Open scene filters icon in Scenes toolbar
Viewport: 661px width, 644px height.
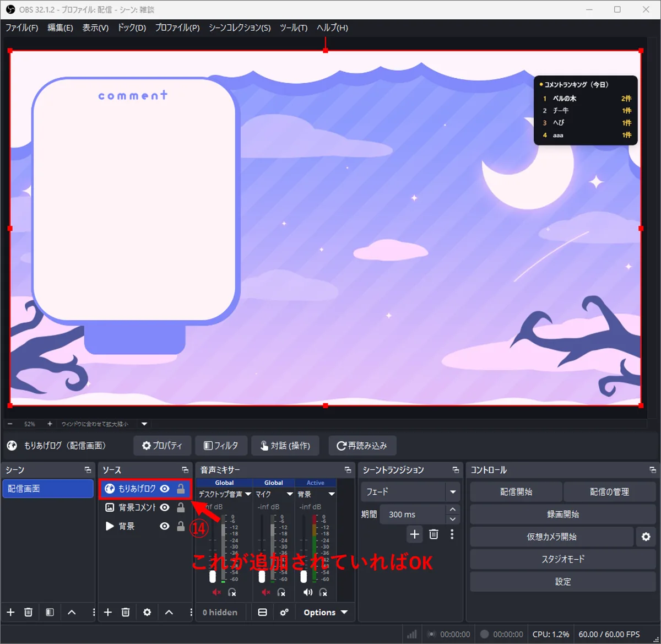pyautogui.click(x=50, y=612)
